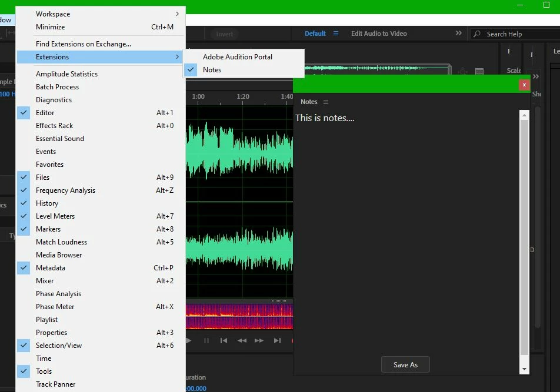Toggle the Markers panel
This screenshot has height=392, width=560.
(x=101, y=229)
